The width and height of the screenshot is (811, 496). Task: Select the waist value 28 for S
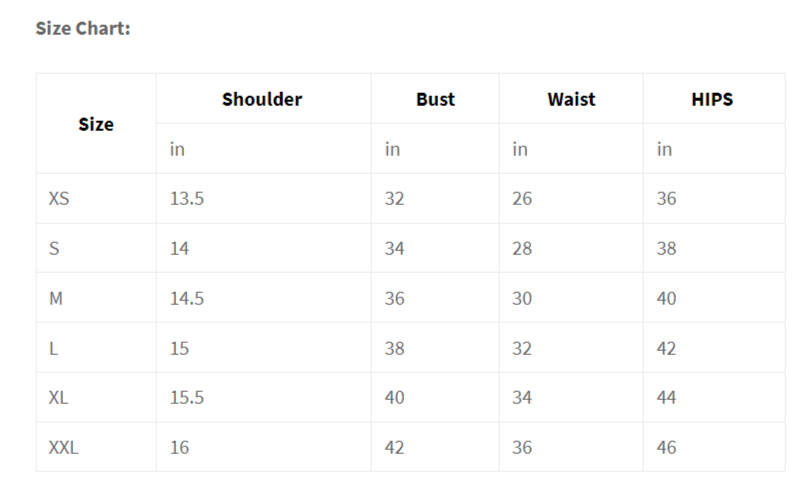click(x=522, y=248)
